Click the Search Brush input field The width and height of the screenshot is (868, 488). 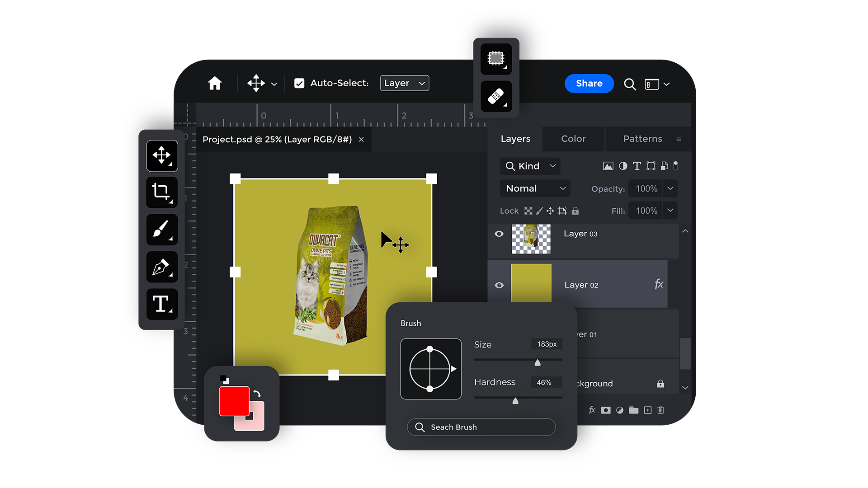click(481, 427)
